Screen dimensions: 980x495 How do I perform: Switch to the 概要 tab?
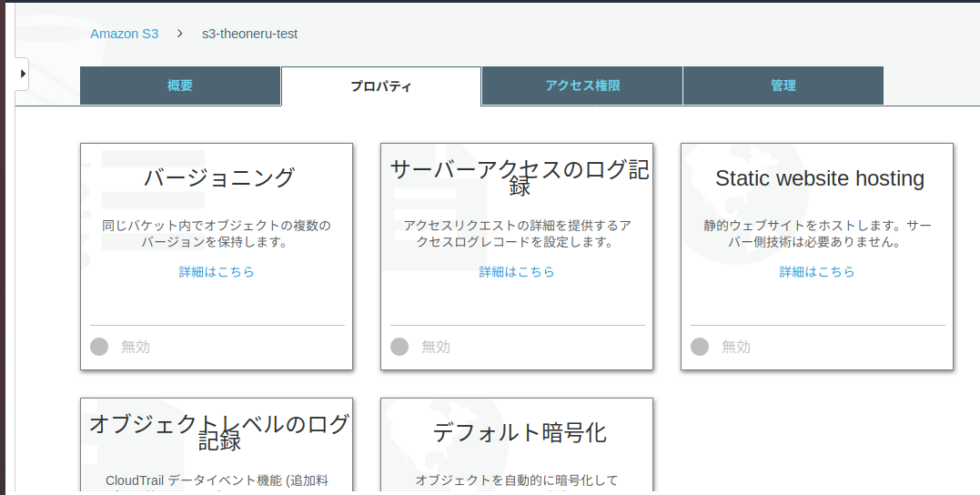180,86
